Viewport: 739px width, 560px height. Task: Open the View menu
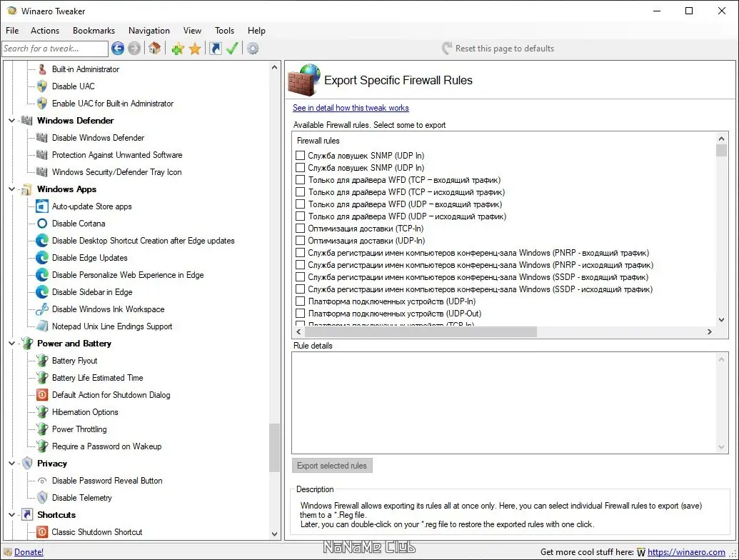click(192, 31)
